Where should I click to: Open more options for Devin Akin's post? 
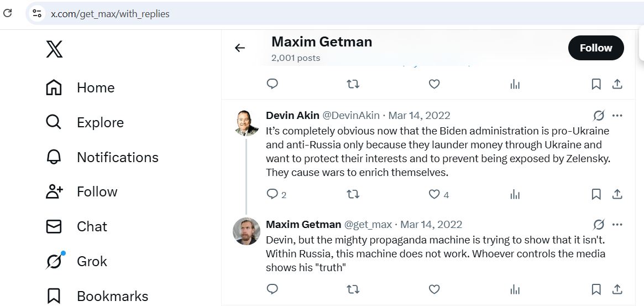click(x=617, y=116)
